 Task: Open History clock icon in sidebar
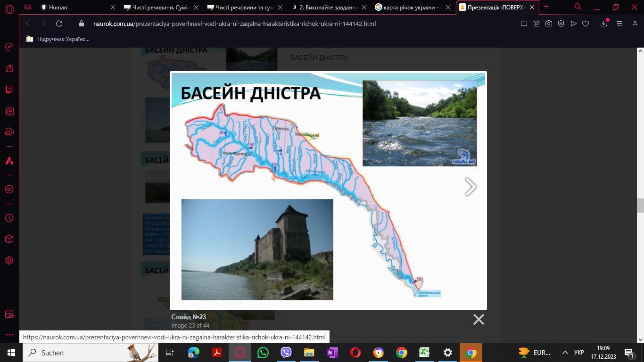[9, 218]
